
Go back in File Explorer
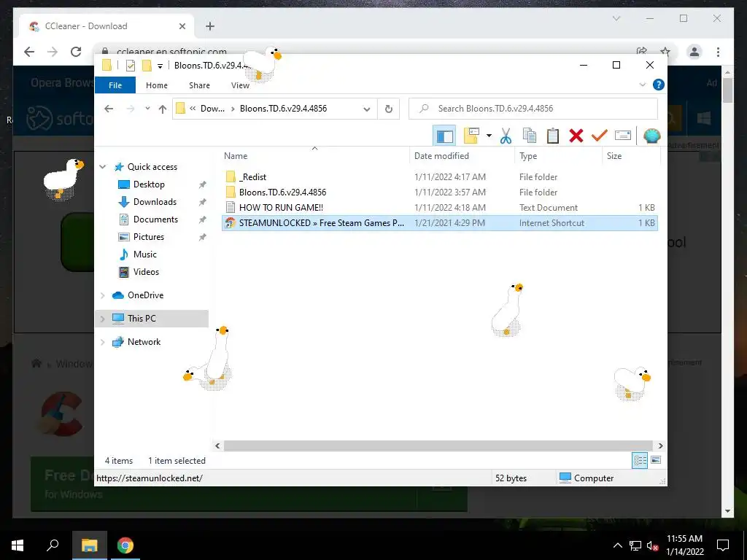(109, 109)
